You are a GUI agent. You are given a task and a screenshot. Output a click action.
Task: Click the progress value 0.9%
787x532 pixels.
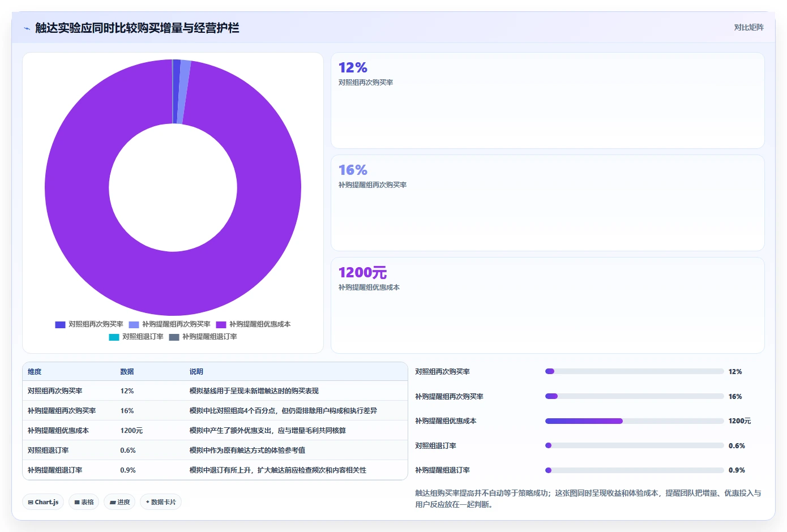tap(737, 470)
